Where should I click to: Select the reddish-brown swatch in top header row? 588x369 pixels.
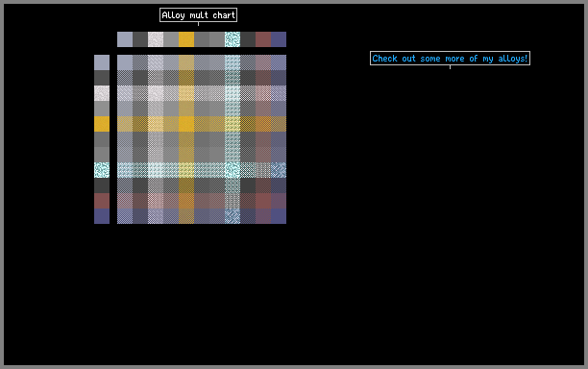(x=263, y=39)
